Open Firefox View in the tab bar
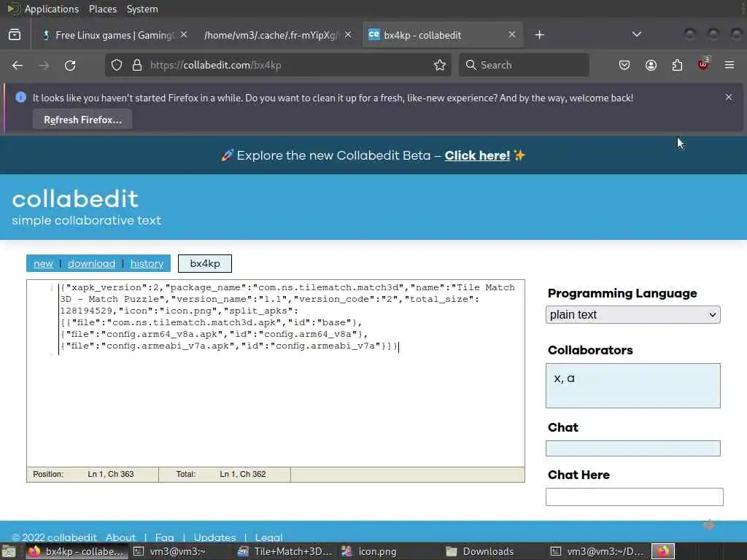 tap(15, 35)
